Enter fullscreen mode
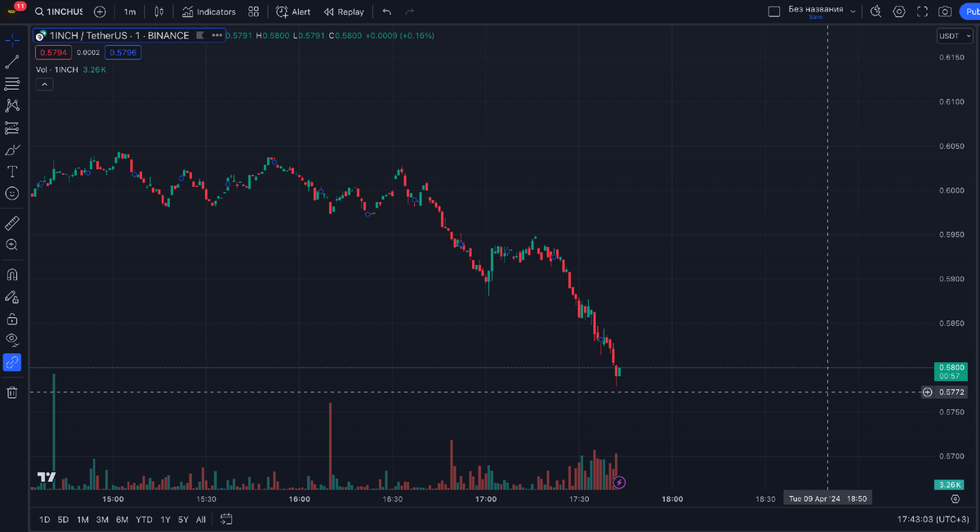This screenshot has height=532, width=980. (922, 12)
